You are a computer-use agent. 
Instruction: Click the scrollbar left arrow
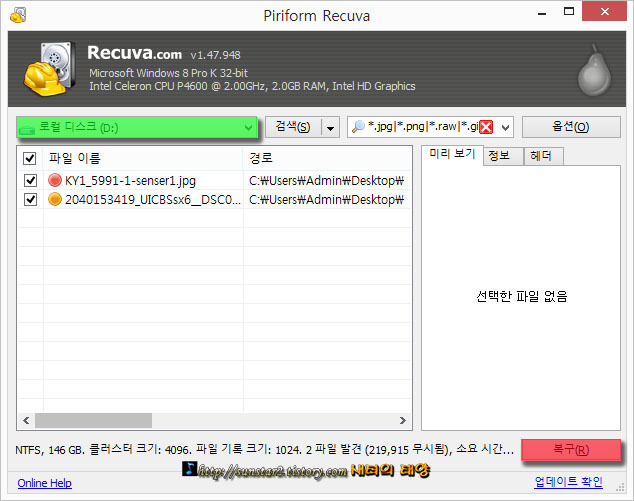point(26,421)
